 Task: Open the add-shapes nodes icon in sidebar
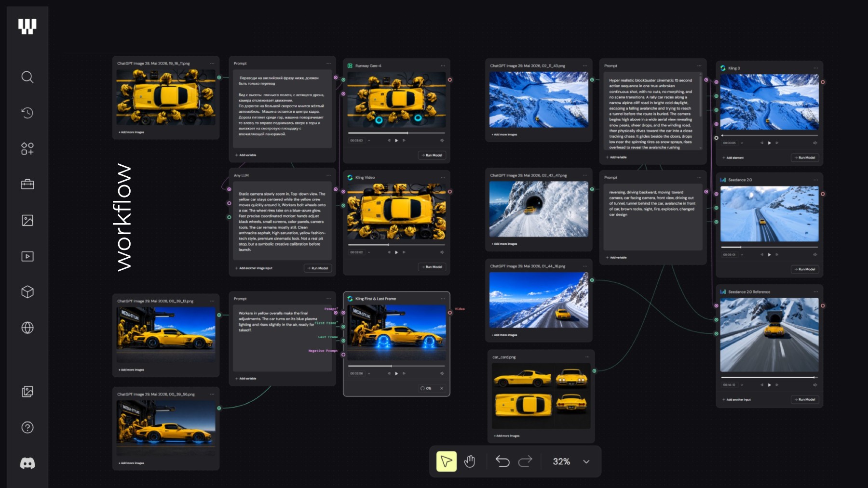pyautogui.click(x=27, y=148)
